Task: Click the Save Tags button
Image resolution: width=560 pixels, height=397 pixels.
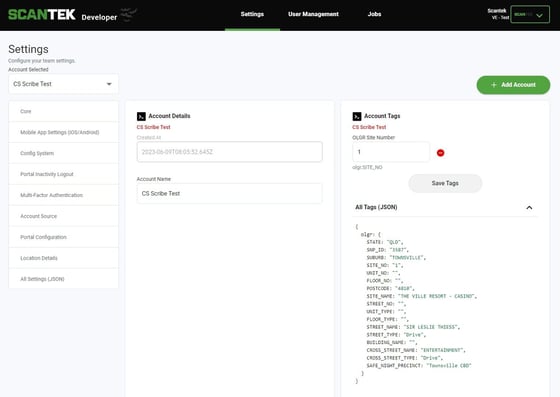Action: point(445,183)
